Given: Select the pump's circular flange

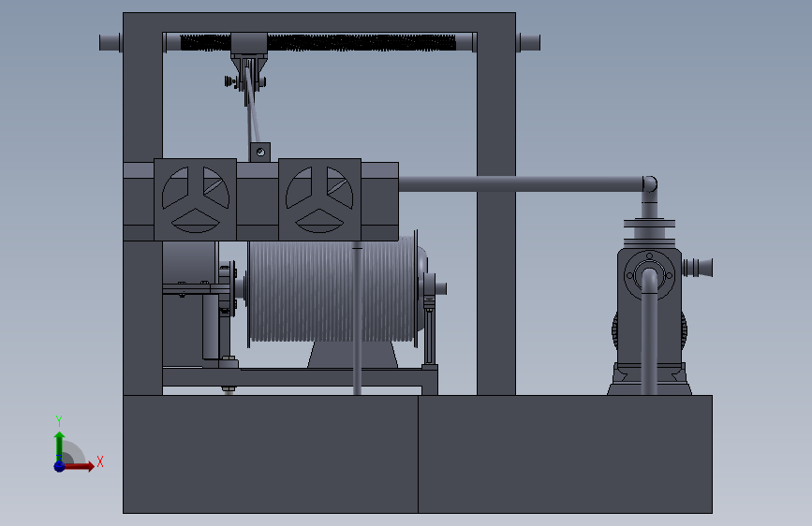Looking at the screenshot, I should (x=649, y=275).
